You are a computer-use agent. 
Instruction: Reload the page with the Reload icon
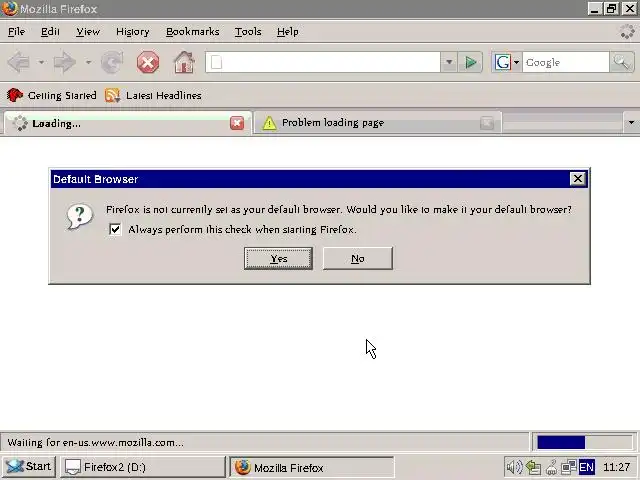(x=112, y=62)
